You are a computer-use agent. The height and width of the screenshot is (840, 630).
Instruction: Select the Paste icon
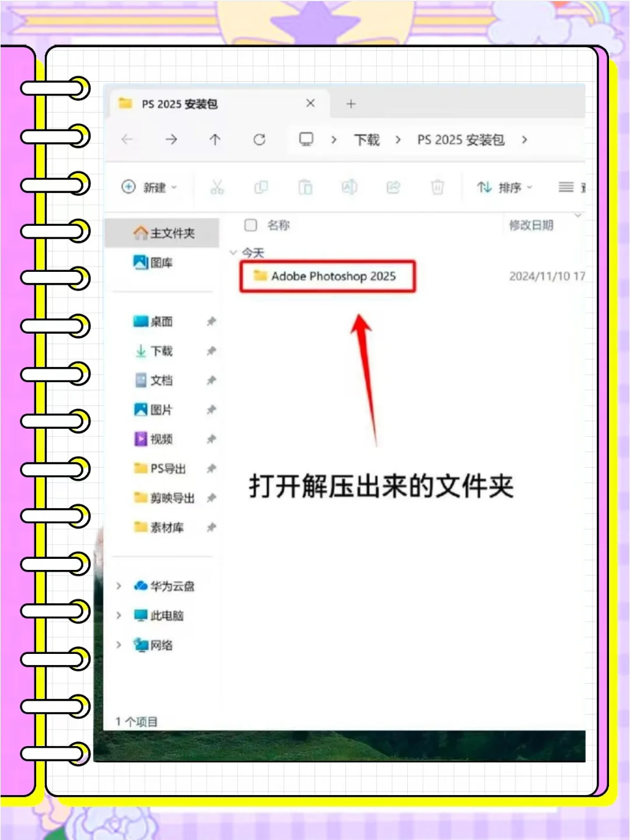[x=305, y=187]
